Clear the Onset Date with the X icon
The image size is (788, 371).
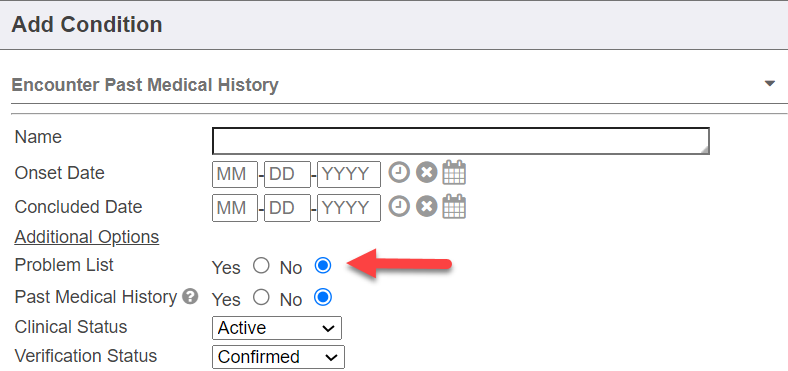coord(426,173)
